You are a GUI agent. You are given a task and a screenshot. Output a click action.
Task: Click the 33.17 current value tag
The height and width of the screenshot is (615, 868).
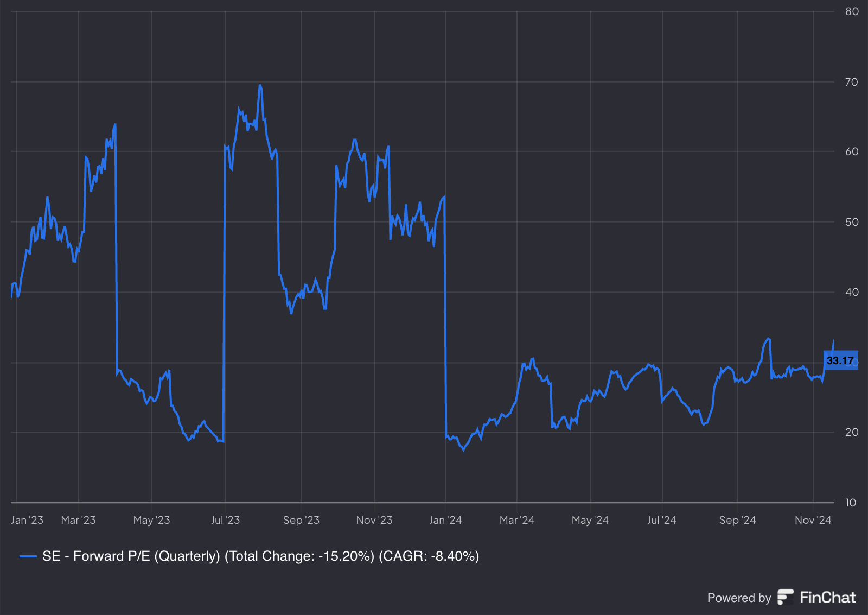[x=840, y=360]
